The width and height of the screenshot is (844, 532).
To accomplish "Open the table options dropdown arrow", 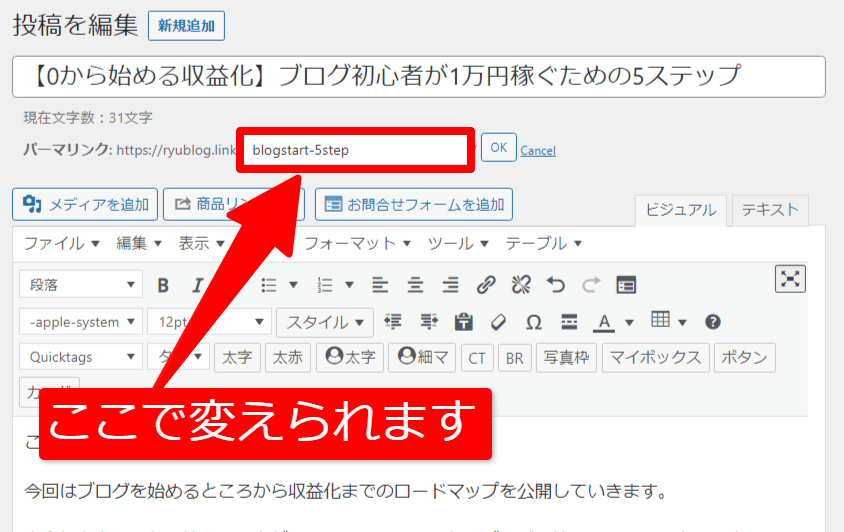I will pyautogui.click(x=683, y=323).
